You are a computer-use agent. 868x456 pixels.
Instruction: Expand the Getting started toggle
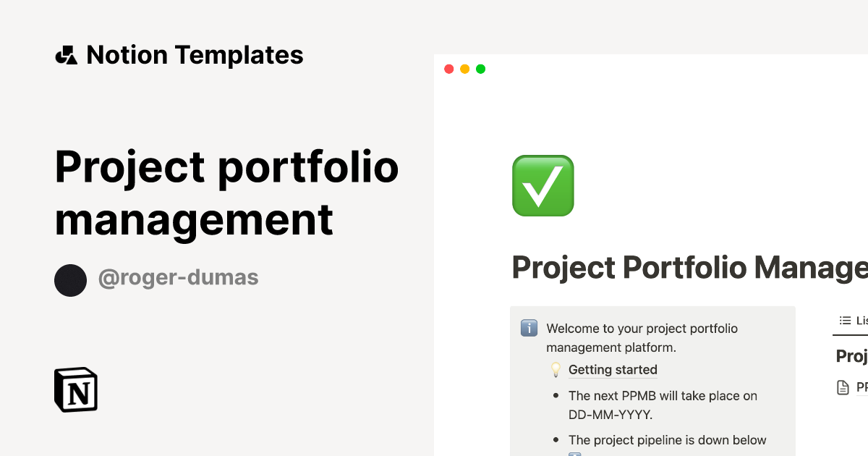(613, 369)
